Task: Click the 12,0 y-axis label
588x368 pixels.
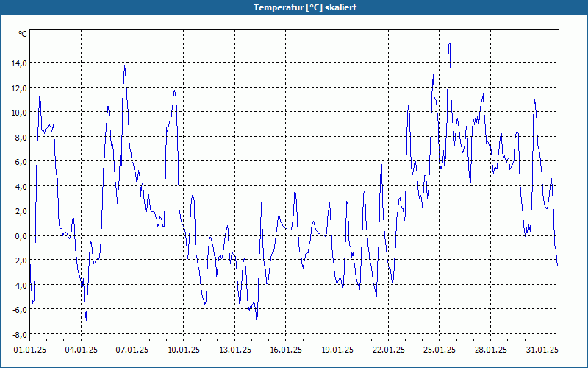Action: click(x=19, y=88)
